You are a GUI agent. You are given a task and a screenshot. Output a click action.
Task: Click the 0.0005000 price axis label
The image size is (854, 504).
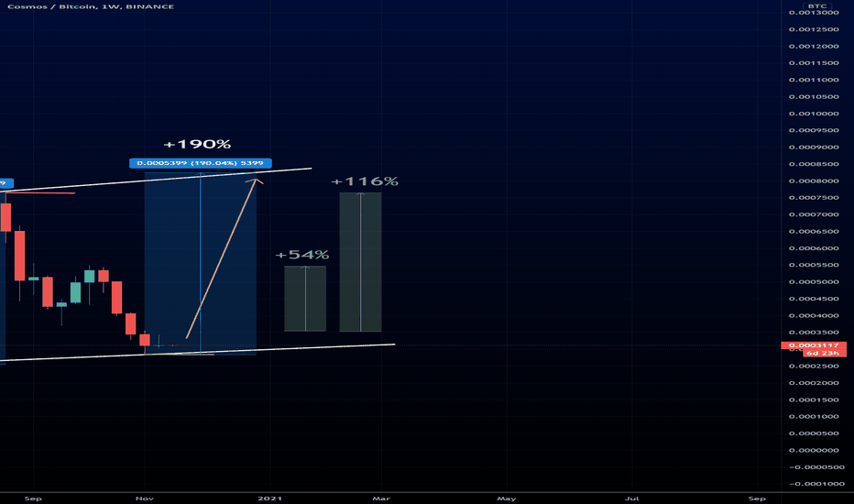(814, 282)
